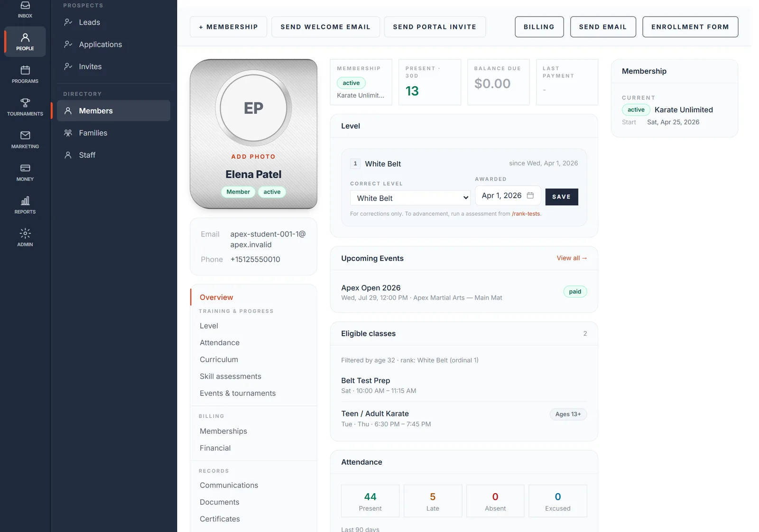Click the Member badge under Elena Patel
This screenshot has height=532, width=759.
(238, 192)
